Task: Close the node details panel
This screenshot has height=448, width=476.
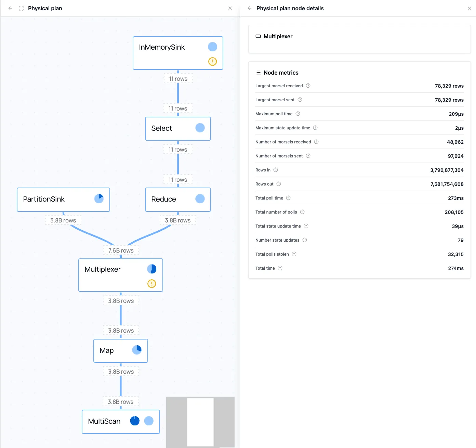Action: click(469, 8)
